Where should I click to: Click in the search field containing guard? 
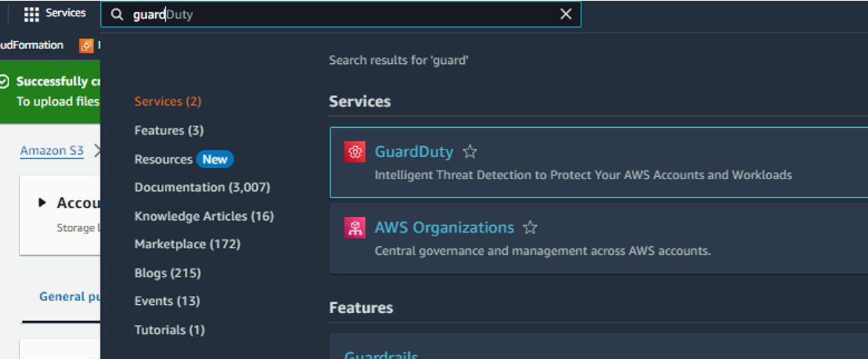point(341,14)
